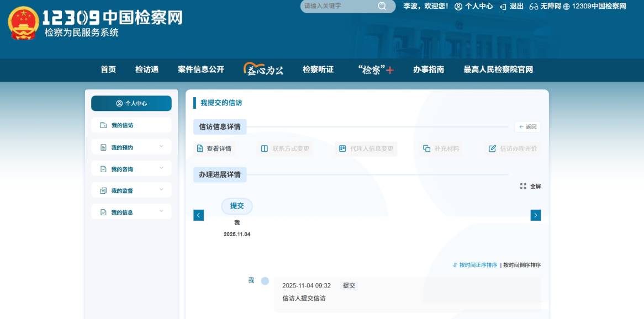644x319 pixels.
Task: Sort by 按时间正序排序
Action: [x=475, y=265]
